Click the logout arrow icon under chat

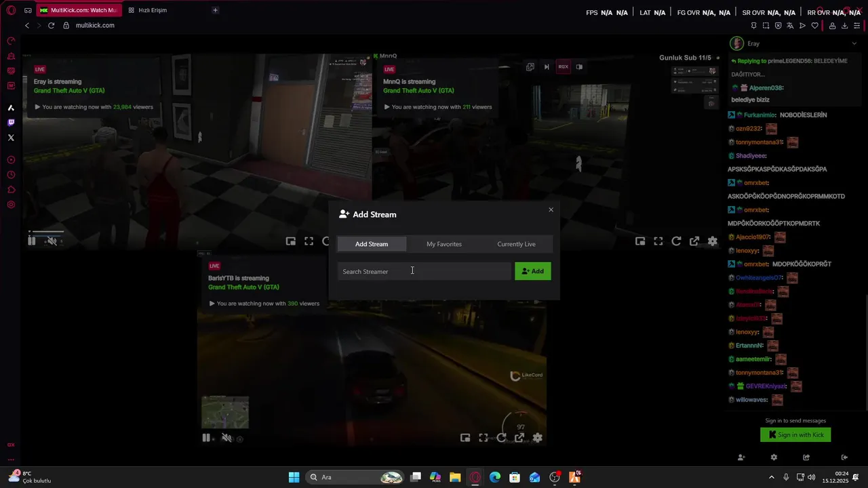pos(844,457)
